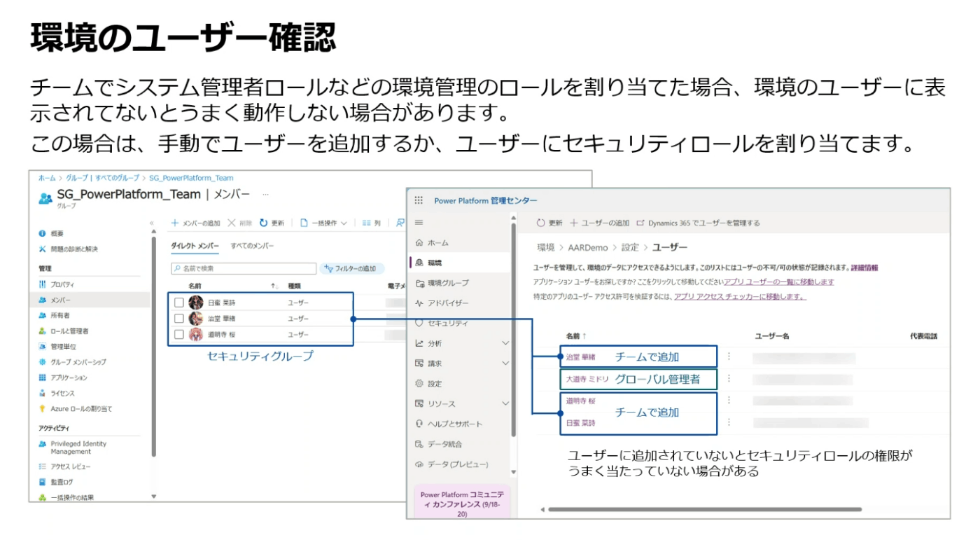Open ヘルプとサポート in the sidebar

click(449, 424)
